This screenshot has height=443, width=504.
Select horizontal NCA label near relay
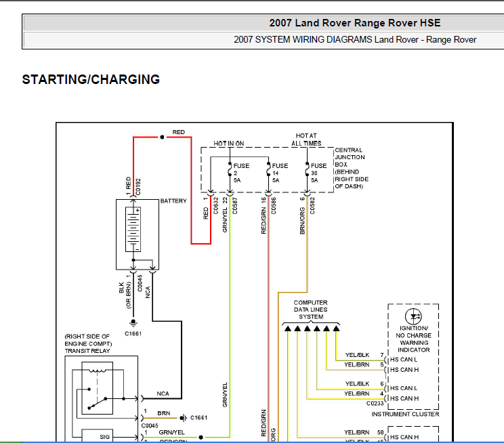click(163, 394)
